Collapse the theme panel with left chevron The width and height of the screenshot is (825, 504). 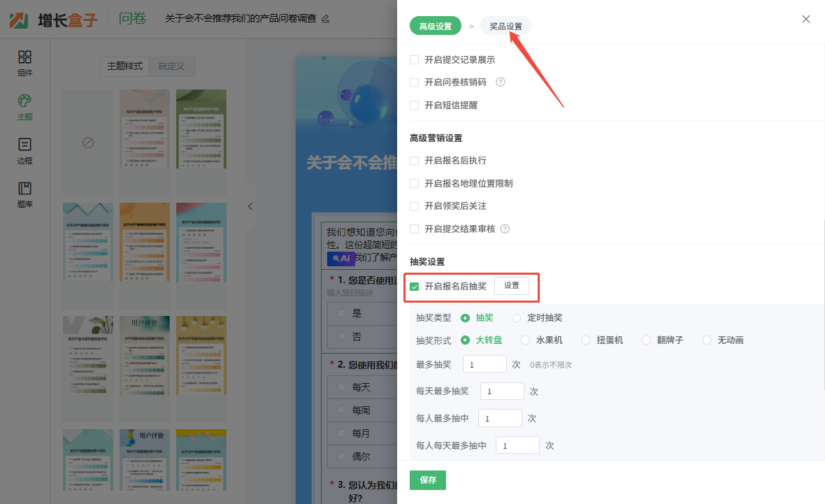250,206
